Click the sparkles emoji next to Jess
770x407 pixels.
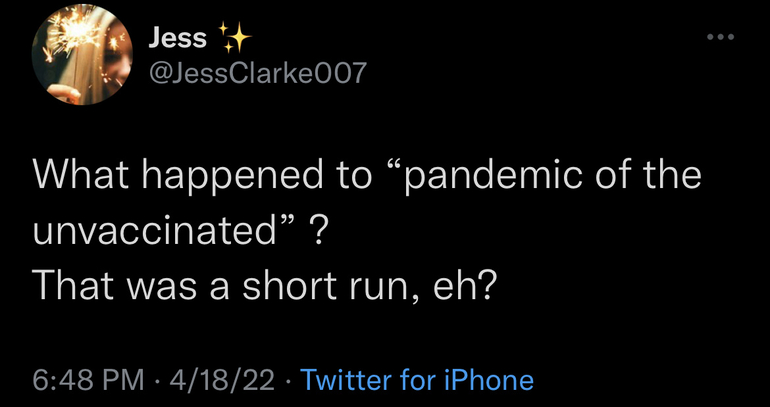(x=236, y=40)
